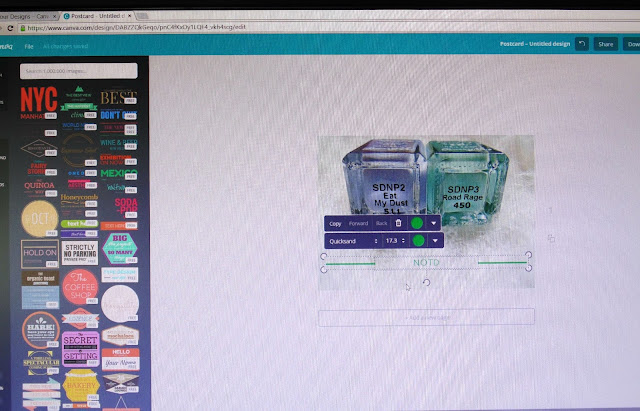Choose the EXHIBITION ON NOW text template

118,159
